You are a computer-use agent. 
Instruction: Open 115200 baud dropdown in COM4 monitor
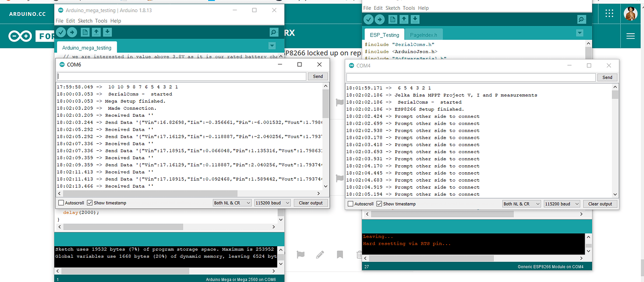pyautogui.click(x=562, y=204)
